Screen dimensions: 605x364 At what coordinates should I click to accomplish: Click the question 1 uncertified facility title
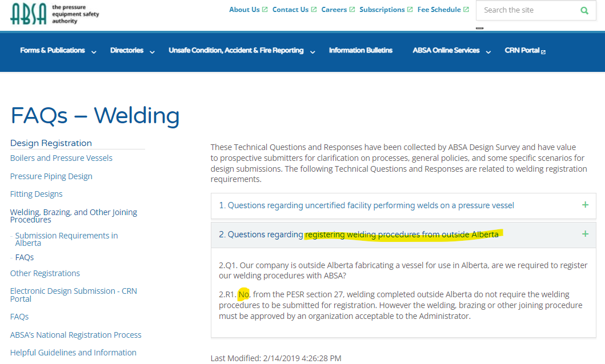click(x=367, y=205)
